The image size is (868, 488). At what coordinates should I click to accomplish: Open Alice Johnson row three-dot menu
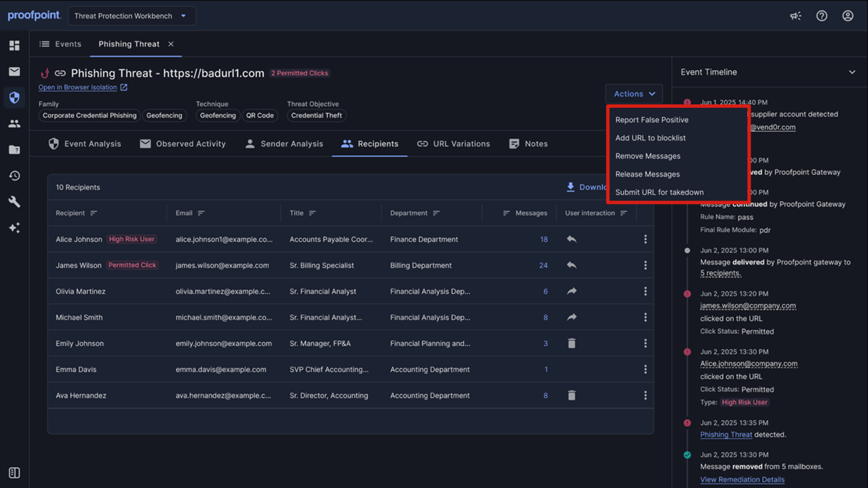(645, 239)
